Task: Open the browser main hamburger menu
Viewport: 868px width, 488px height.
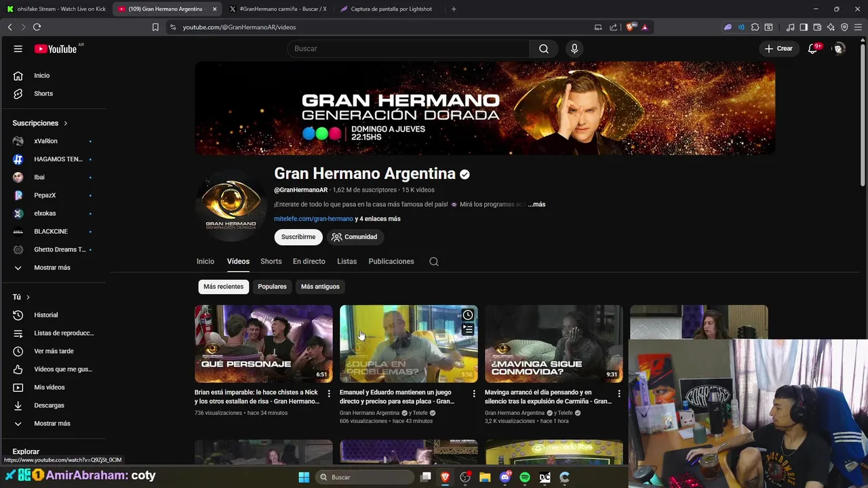Action: point(858,27)
